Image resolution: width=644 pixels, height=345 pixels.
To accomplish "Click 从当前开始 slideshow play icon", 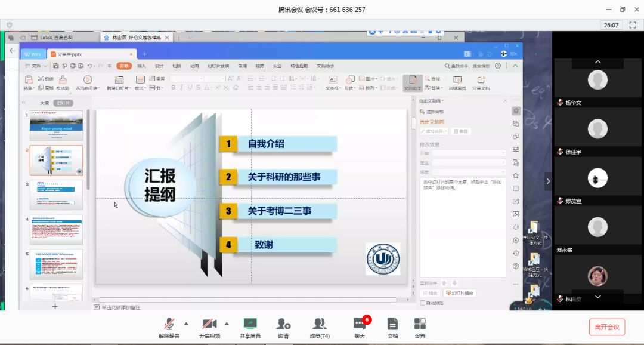I will point(88,79).
